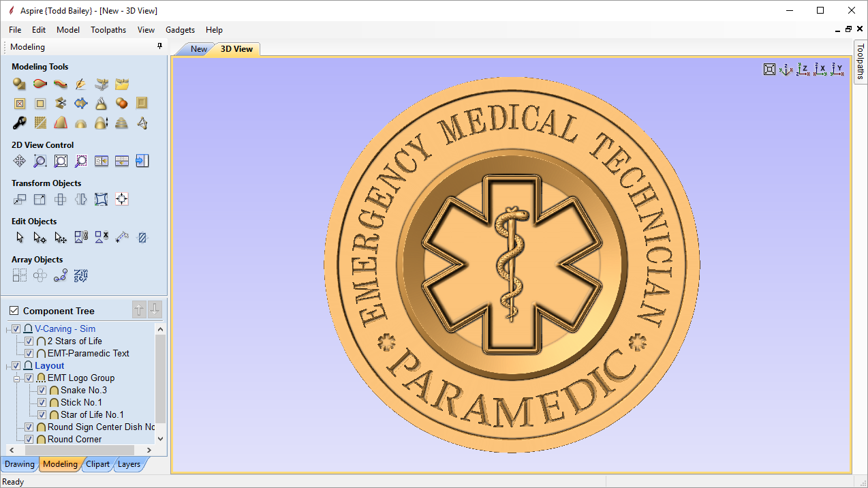This screenshot has width=868, height=488.
Task: Toggle the EMT-Paramedic Text checkbox
Action: tap(29, 353)
